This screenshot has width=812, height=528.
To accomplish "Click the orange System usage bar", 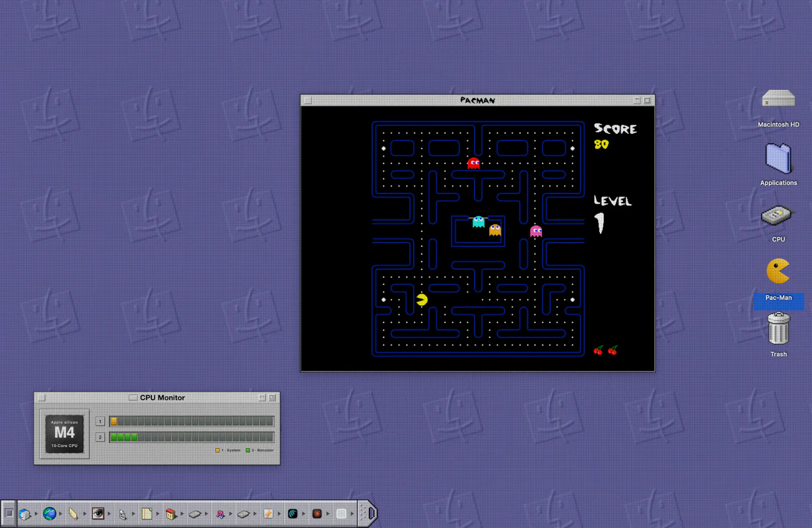I will pos(191,421).
